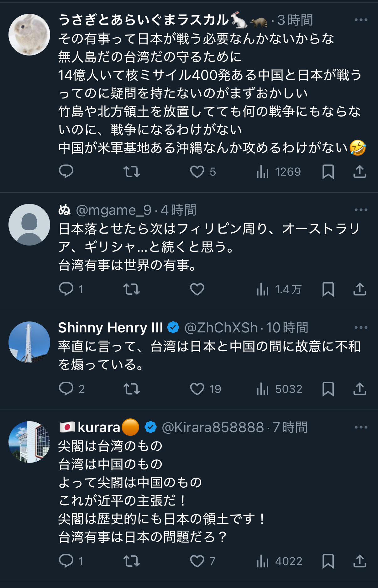Open @ZhChXSh profile handle
The width and height of the screenshot is (378, 588).
221,328
